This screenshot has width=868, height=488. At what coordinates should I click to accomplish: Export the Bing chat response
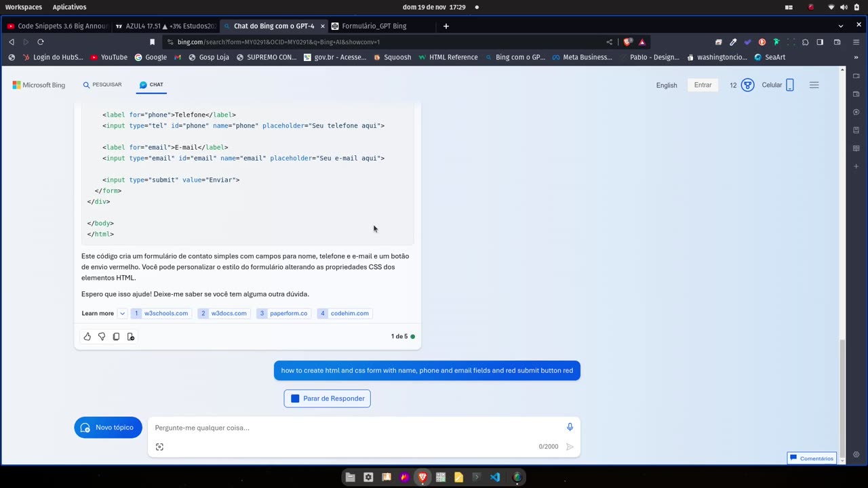(131, 337)
